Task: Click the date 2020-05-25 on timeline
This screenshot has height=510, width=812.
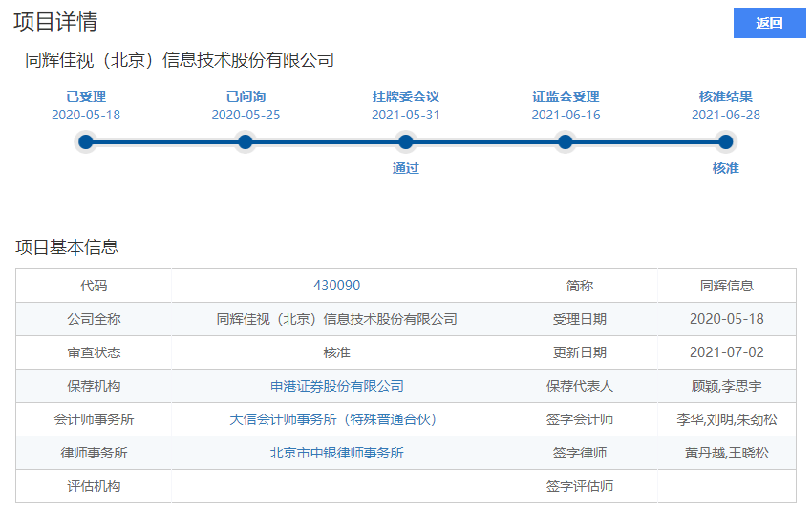Action: pyautogui.click(x=246, y=115)
